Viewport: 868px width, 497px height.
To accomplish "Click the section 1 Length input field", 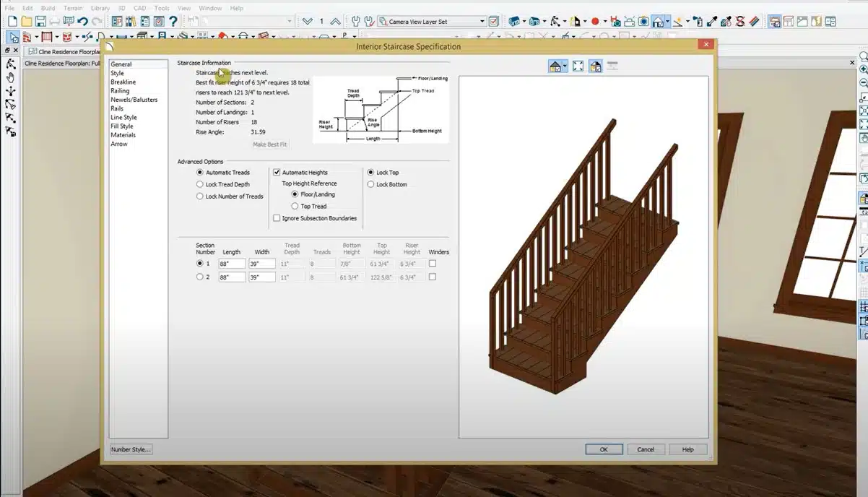I will click(232, 264).
